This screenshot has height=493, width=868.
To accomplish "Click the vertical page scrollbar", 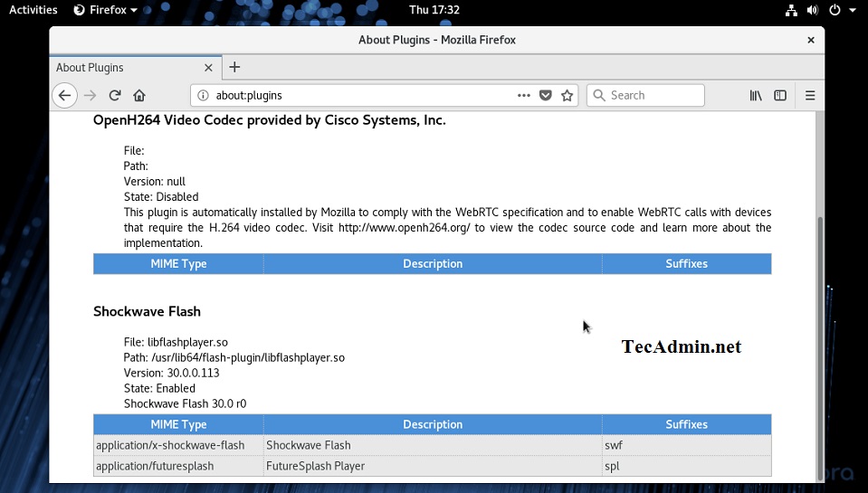I will click(820, 348).
